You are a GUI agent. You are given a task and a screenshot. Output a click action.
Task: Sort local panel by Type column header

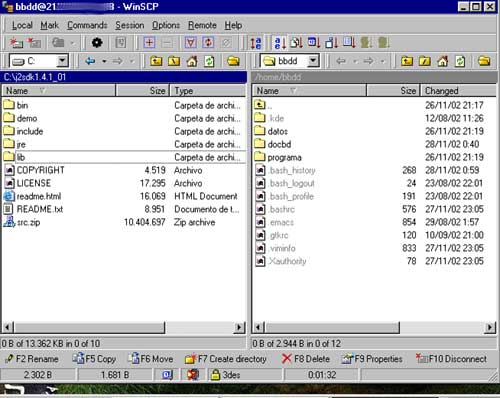click(208, 91)
